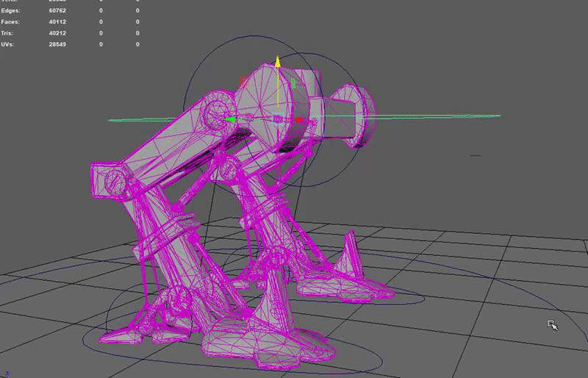Click the green plane handle of the manipulator
This screenshot has width=588, height=378.
293,83
